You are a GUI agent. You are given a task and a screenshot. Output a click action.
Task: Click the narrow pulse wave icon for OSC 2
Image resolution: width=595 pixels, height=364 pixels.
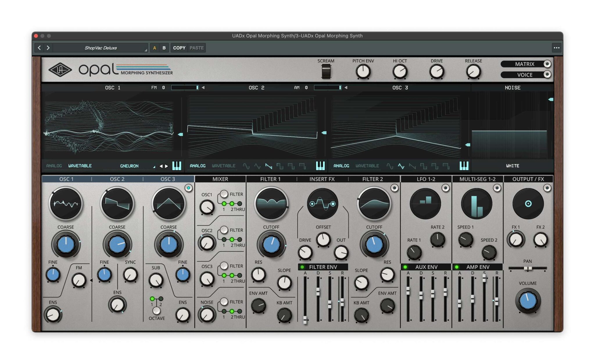point(303,166)
